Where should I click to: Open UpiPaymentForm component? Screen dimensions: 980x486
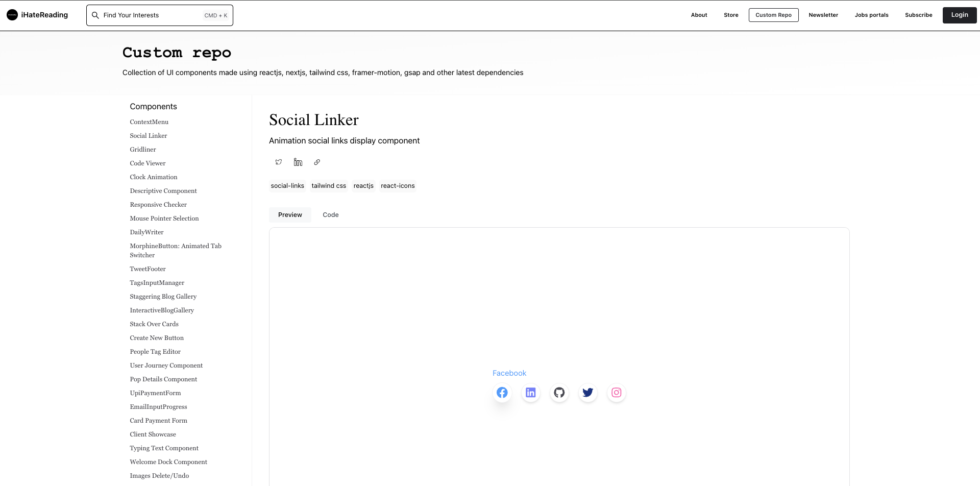(x=155, y=393)
